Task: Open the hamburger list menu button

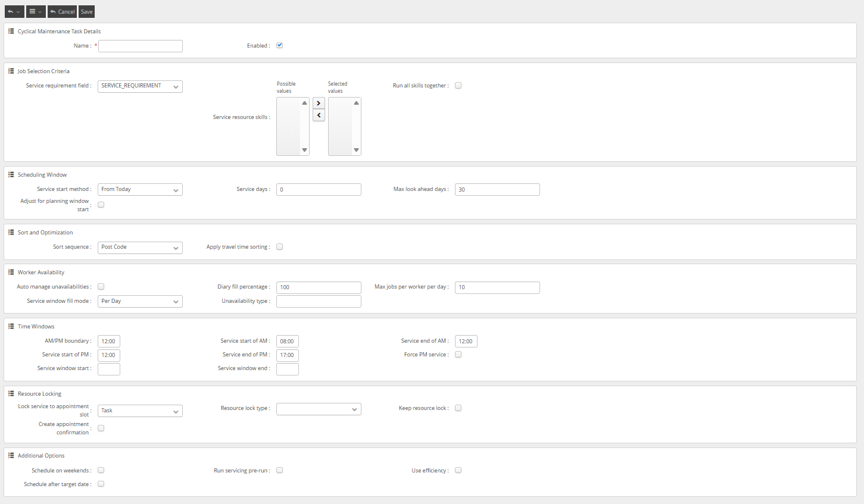Action: pyautogui.click(x=36, y=12)
